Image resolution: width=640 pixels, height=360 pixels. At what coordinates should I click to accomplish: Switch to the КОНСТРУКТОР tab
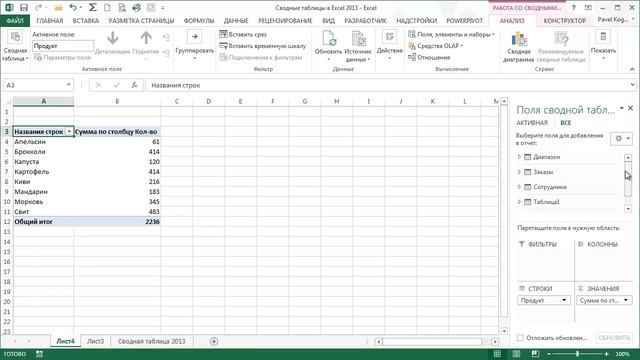click(564, 20)
